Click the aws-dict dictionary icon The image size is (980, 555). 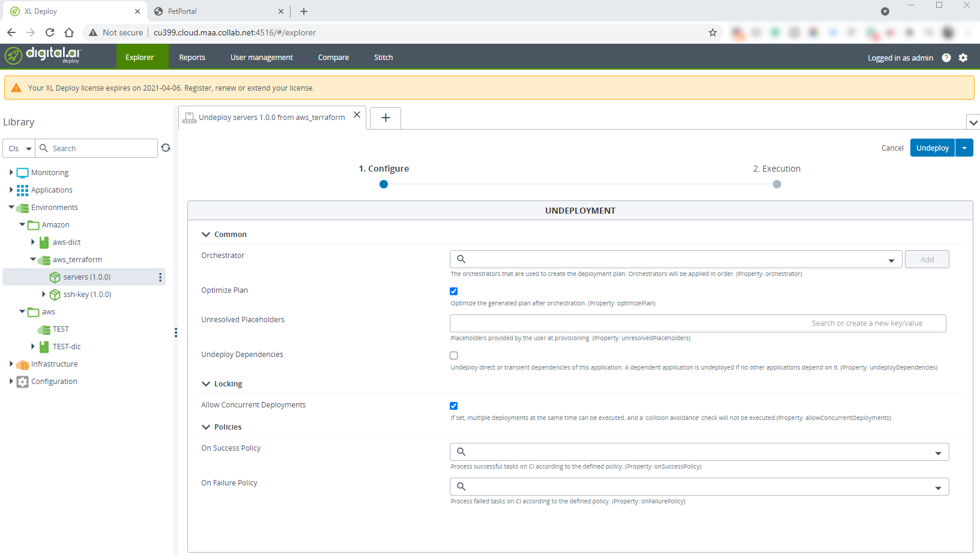pos(44,242)
